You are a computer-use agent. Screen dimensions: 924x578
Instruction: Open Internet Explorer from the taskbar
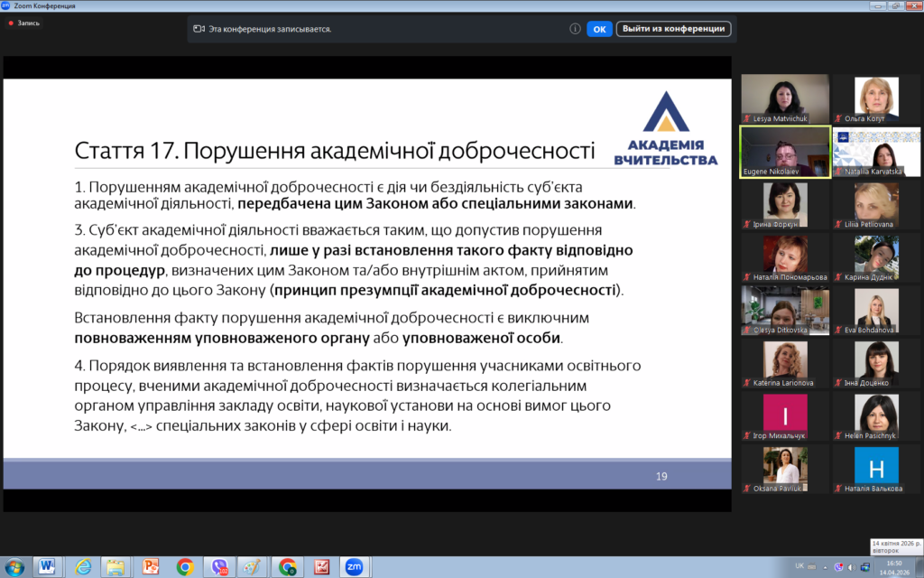coord(82,566)
